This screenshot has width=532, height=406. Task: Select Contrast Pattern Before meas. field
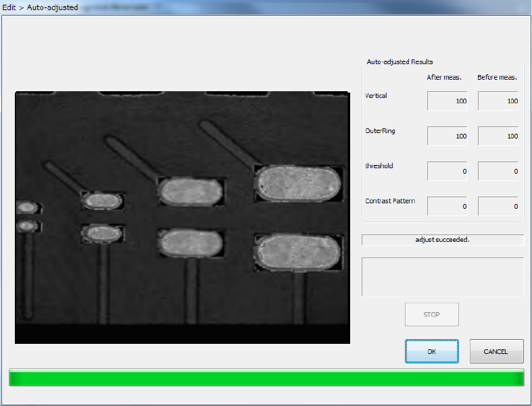tap(498, 206)
